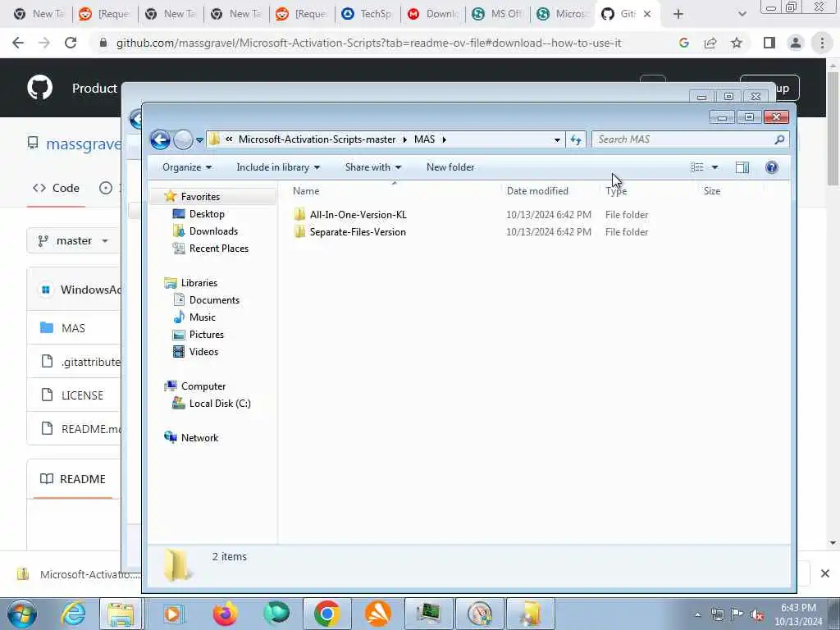Click the Chrome taskbar icon
Viewport: 840px width, 630px height.
tap(326, 614)
